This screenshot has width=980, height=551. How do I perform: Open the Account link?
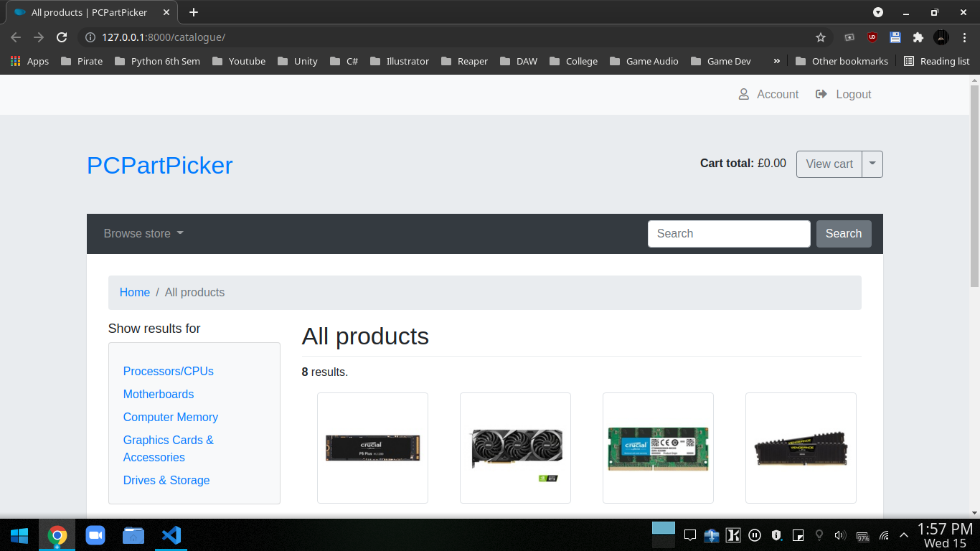click(768, 94)
